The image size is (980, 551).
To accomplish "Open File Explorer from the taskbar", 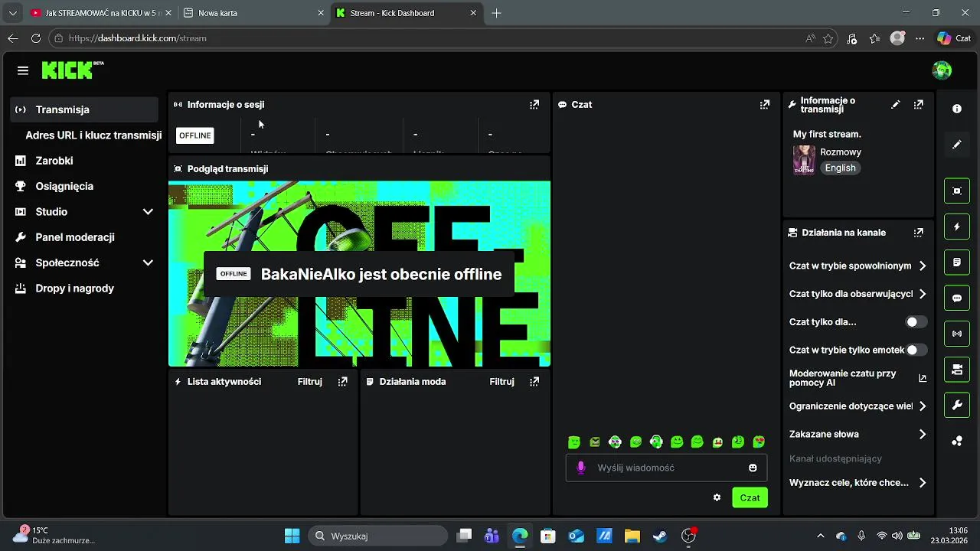I will tap(632, 536).
